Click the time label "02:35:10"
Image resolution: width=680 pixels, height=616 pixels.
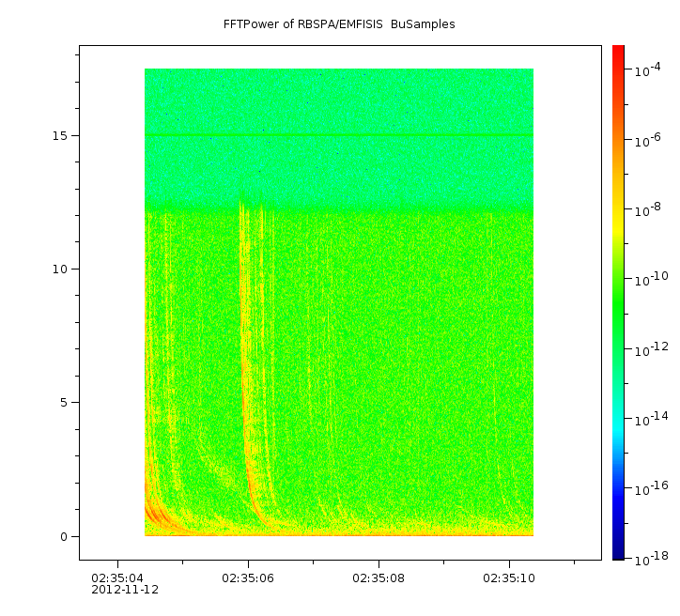[x=509, y=578]
